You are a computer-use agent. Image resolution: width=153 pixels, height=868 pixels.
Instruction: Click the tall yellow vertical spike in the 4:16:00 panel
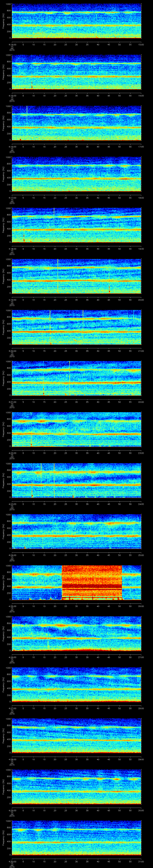[x=27, y=116]
